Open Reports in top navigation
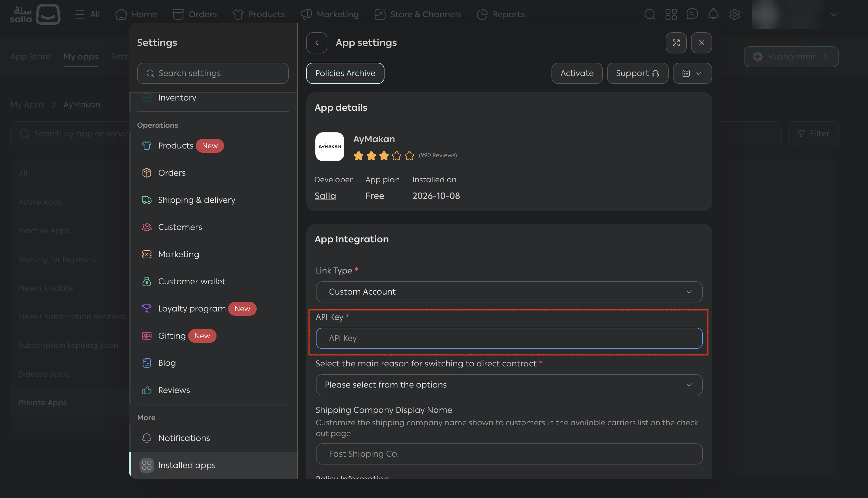 point(501,14)
